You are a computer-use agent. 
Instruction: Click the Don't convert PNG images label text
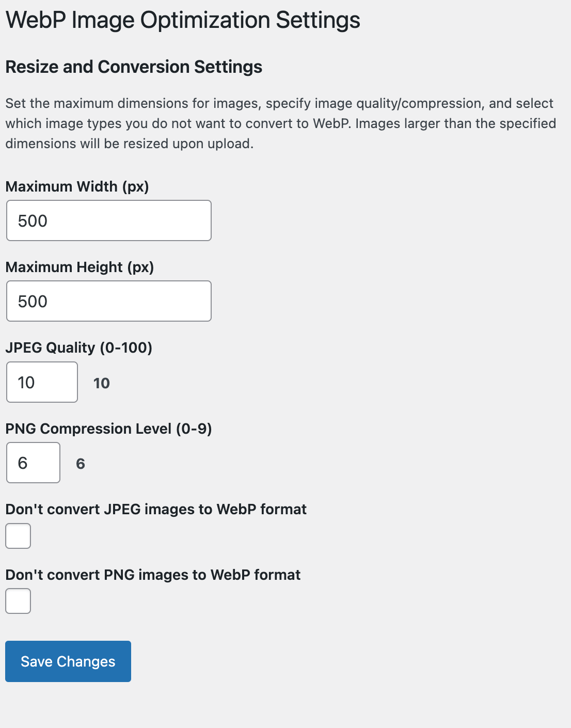coord(153,575)
